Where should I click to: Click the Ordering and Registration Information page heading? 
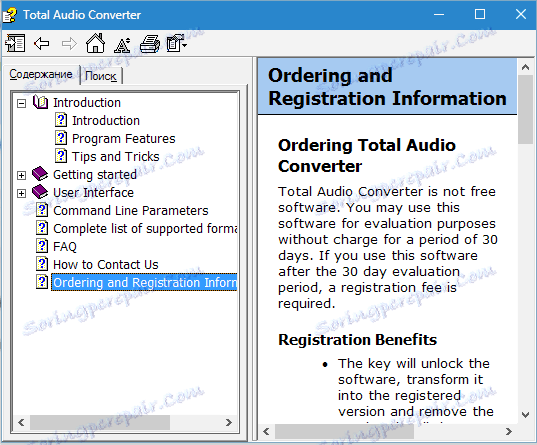pos(387,87)
